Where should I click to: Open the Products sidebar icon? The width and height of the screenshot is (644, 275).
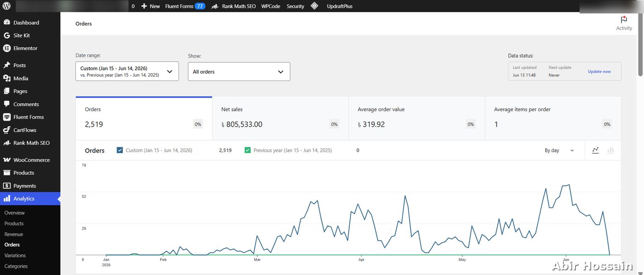click(x=7, y=173)
